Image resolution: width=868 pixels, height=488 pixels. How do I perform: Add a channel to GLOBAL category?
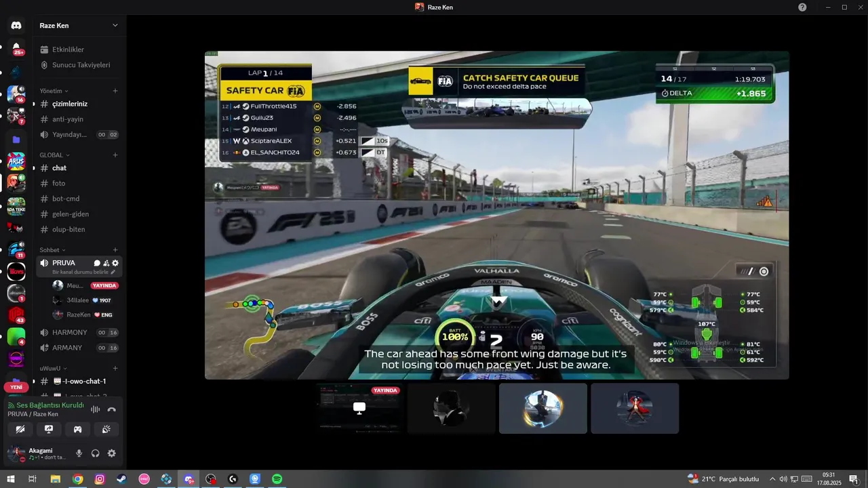(x=115, y=155)
